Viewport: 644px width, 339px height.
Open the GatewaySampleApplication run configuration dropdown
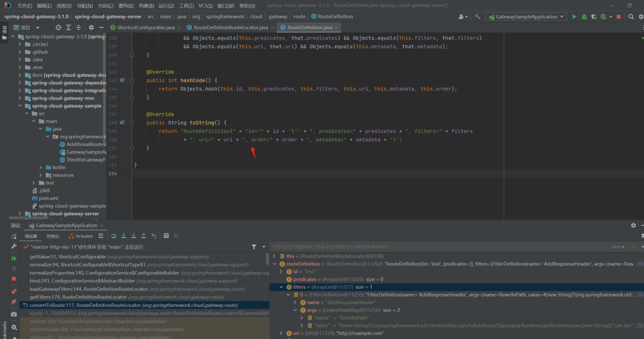pyautogui.click(x=526, y=17)
